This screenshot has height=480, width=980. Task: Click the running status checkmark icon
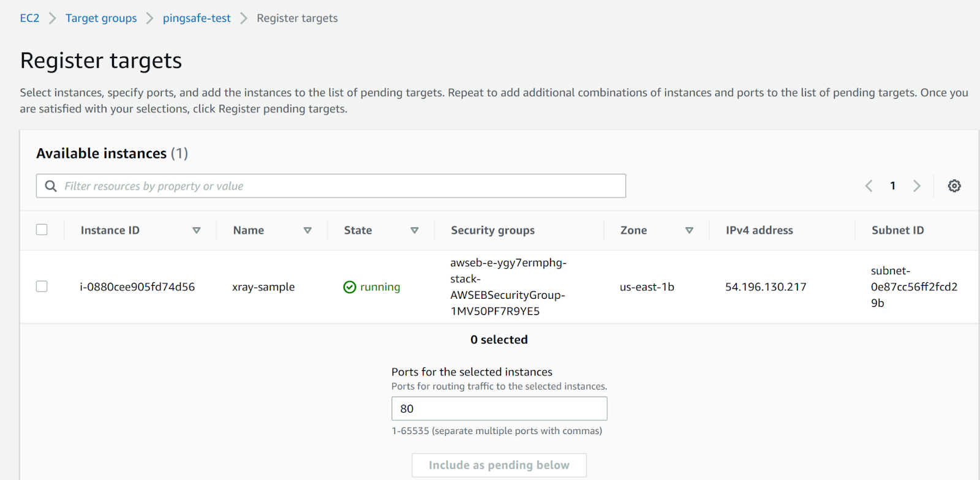point(350,287)
